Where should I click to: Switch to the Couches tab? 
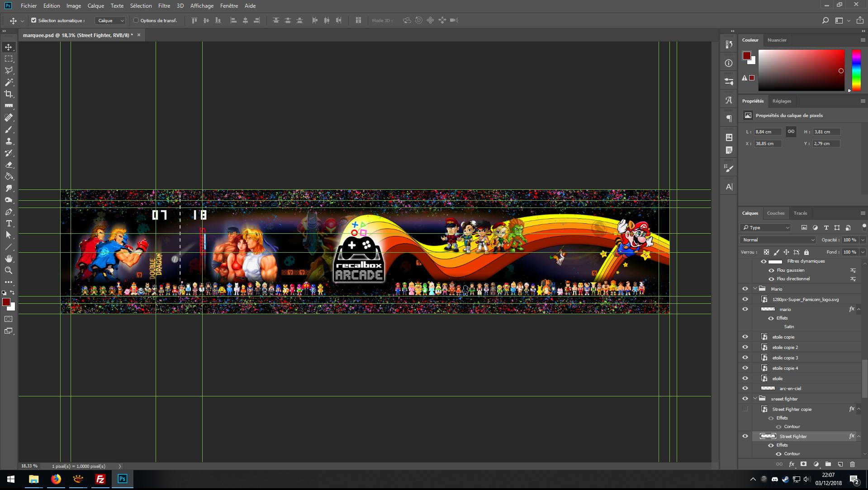775,213
